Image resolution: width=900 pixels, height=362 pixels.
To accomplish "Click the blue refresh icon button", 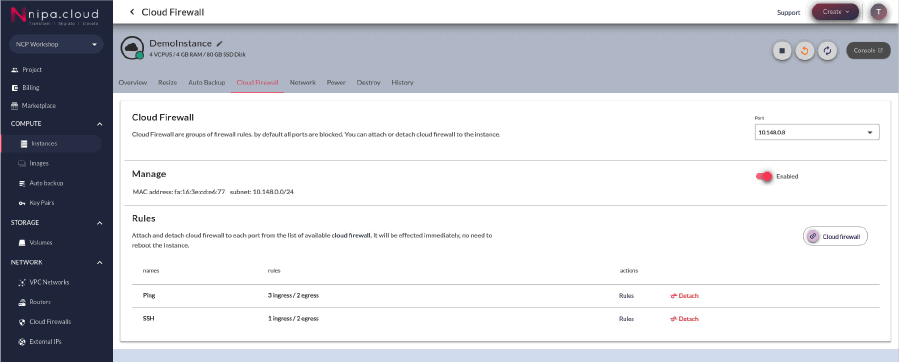I will [x=827, y=50].
